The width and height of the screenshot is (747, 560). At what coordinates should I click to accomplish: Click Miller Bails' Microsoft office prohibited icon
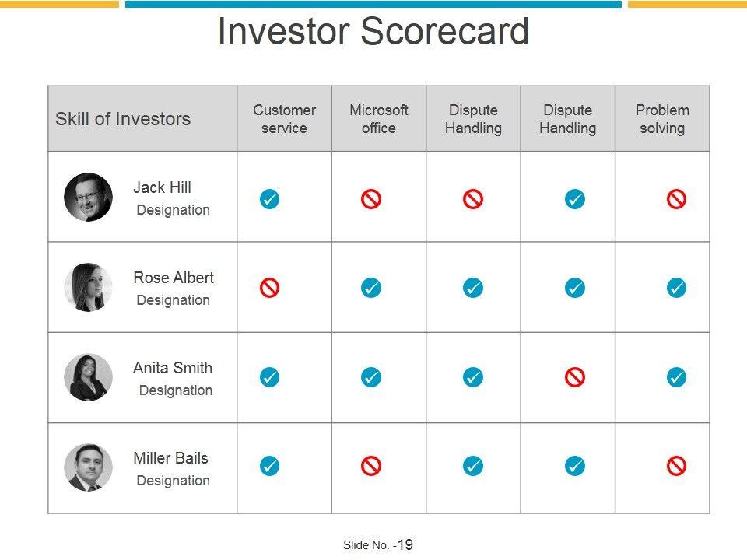(371, 466)
